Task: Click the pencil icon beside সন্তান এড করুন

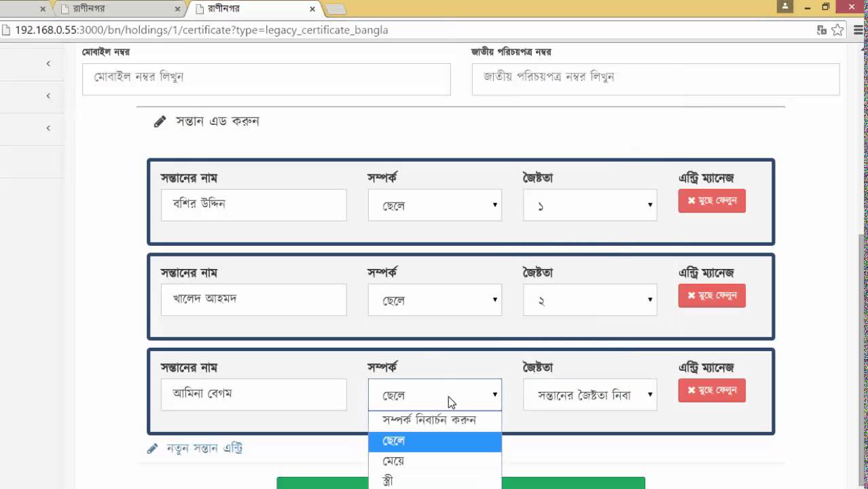Action: coord(160,122)
